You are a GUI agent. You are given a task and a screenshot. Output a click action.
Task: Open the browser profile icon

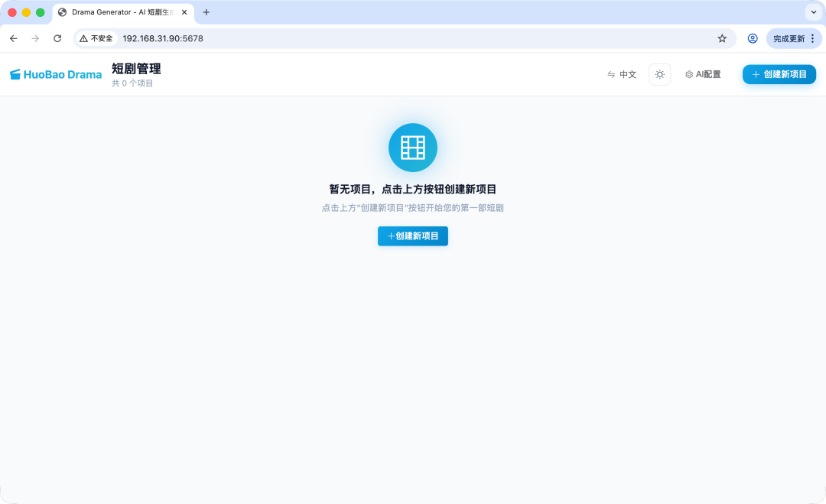click(x=753, y=37)
